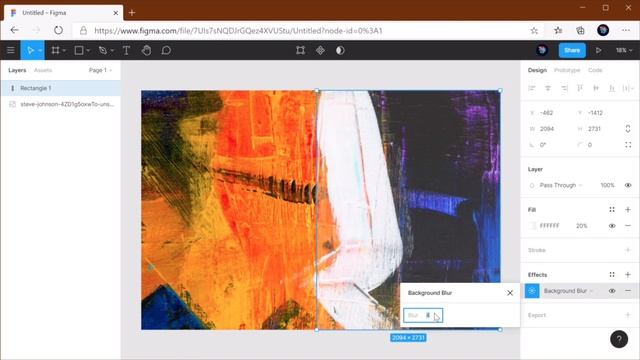
Task: Close the Background Blur popup
Action: click(510, 293)
